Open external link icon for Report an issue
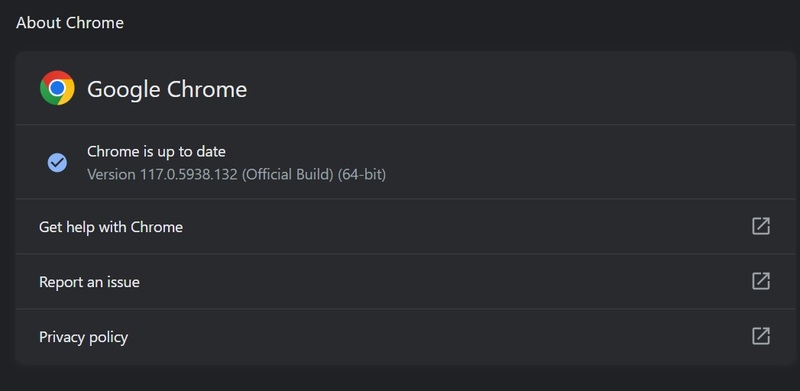800x391 pixels. (761, 281)
